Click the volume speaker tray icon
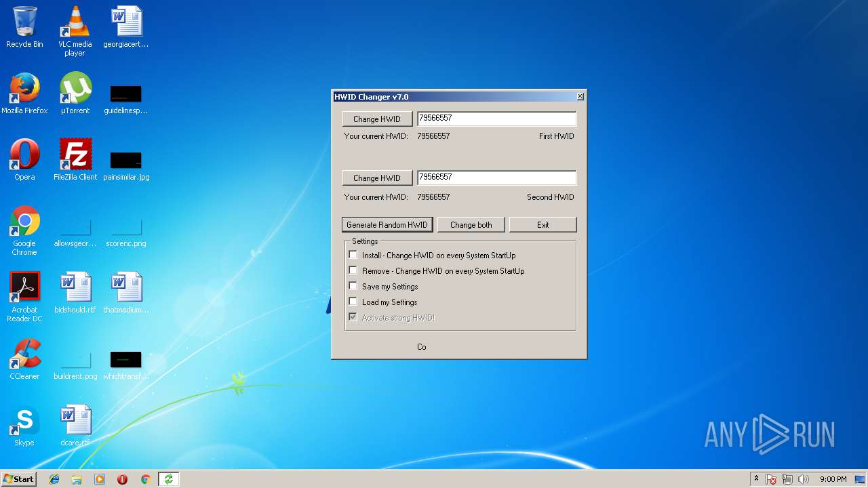 (803, 479)
